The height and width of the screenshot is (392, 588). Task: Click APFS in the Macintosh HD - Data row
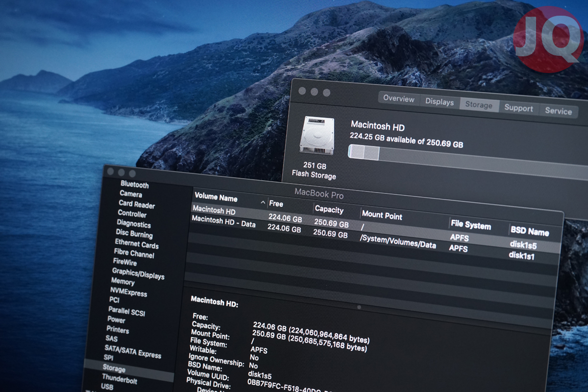click(x=459, y=248)
